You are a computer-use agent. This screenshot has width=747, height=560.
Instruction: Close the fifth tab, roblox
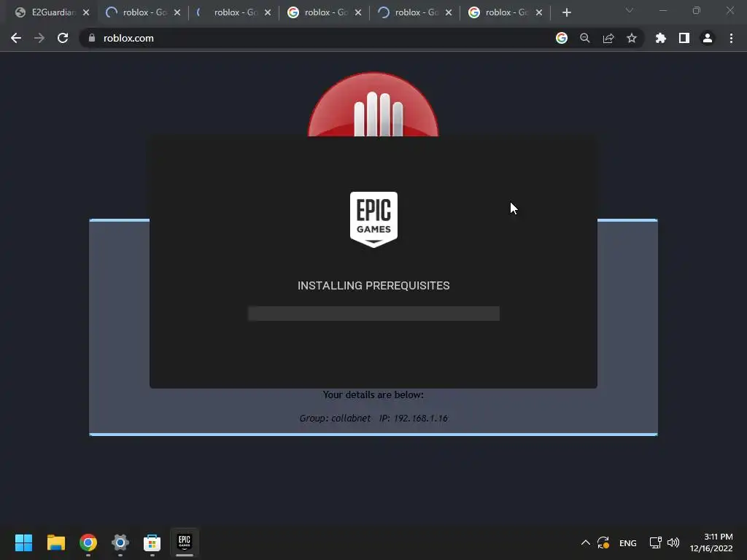click(449, 12)
